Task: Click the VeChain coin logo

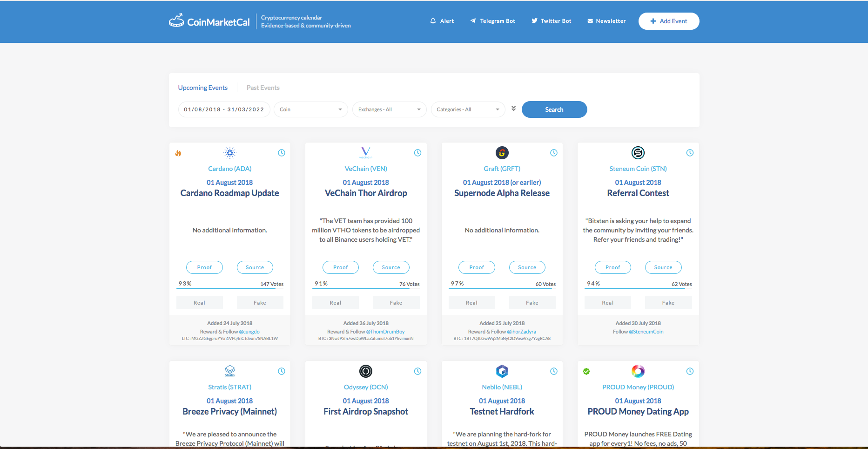Action: [366, 153]
